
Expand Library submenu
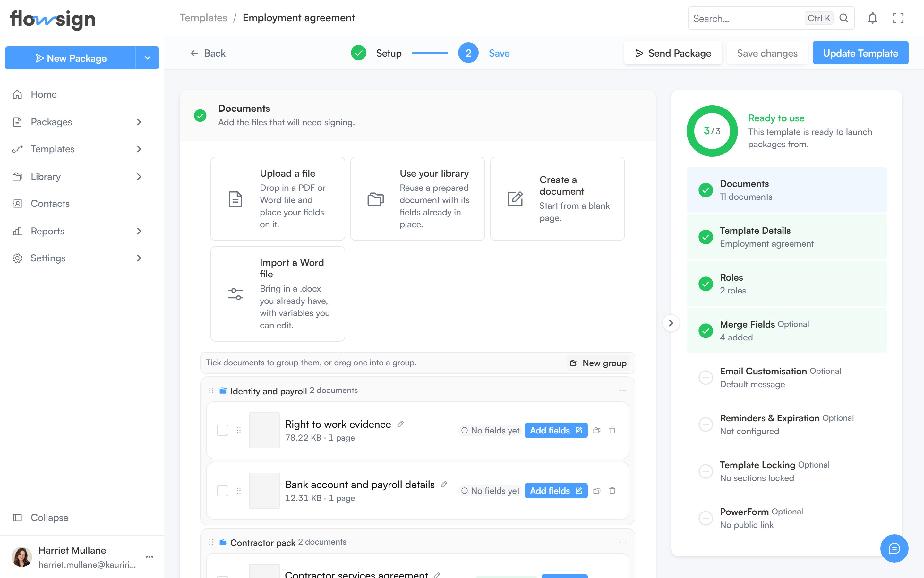(x=139, y=177)
